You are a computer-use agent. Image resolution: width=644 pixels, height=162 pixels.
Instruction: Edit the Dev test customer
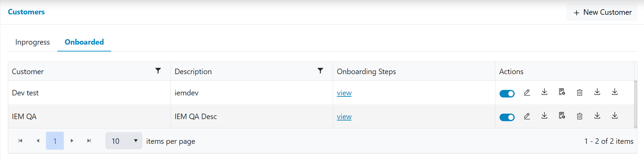(x=527, y=92)
